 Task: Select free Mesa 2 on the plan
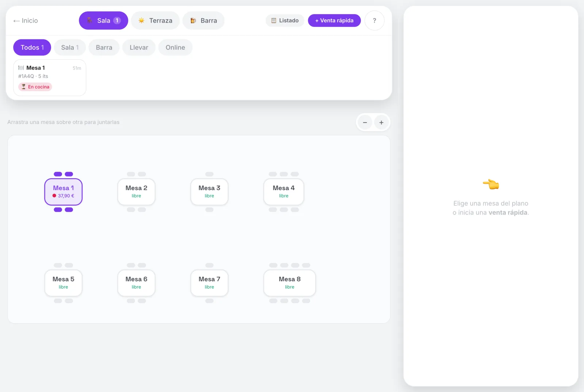click(137, 192)
